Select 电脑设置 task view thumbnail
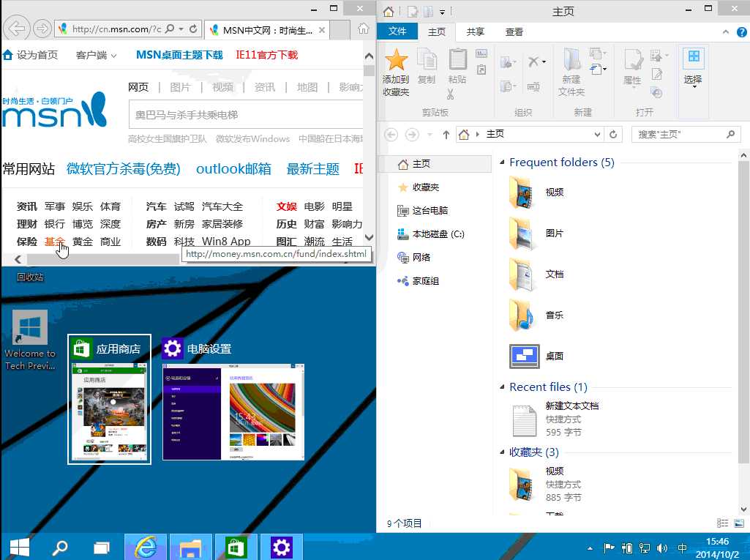 [233, 399]
